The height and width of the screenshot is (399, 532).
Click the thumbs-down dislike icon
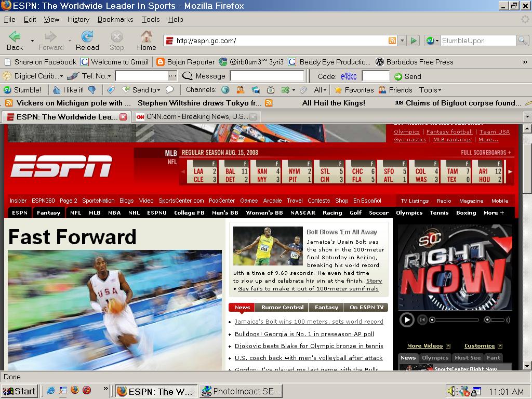[x=91, y=90]
